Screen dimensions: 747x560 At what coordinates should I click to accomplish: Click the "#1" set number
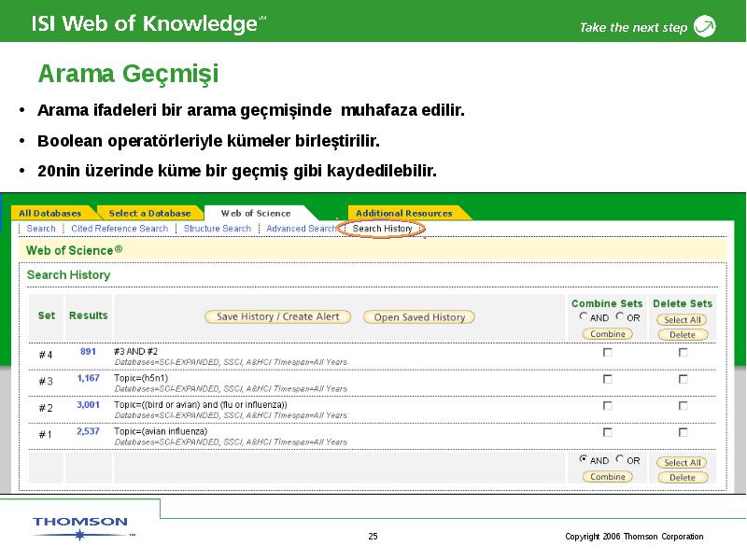pyautogui.click(x=46, y=435)
